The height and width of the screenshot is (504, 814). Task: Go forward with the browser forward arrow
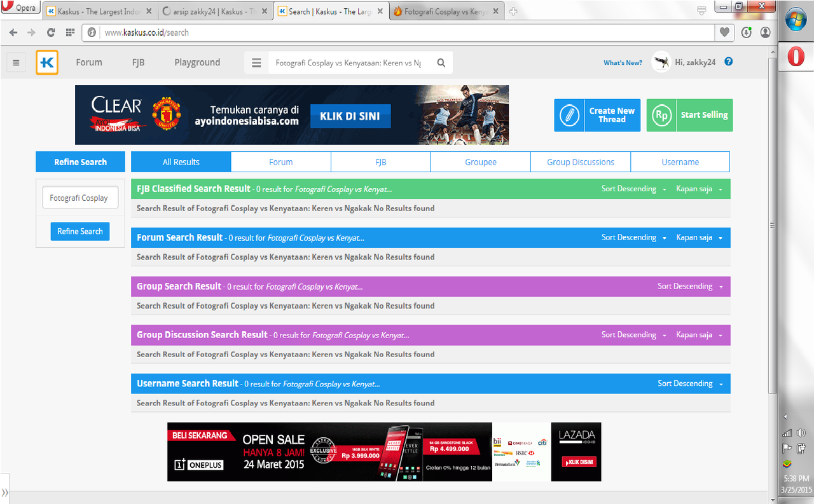click(31, 32)
